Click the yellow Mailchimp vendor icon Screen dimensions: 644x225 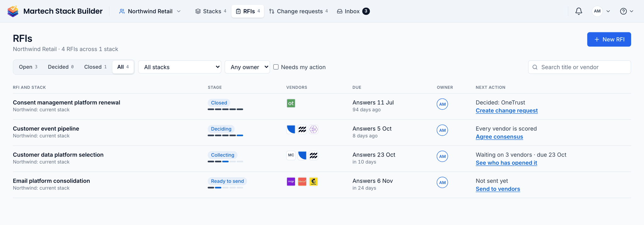[x=314, y=181]
